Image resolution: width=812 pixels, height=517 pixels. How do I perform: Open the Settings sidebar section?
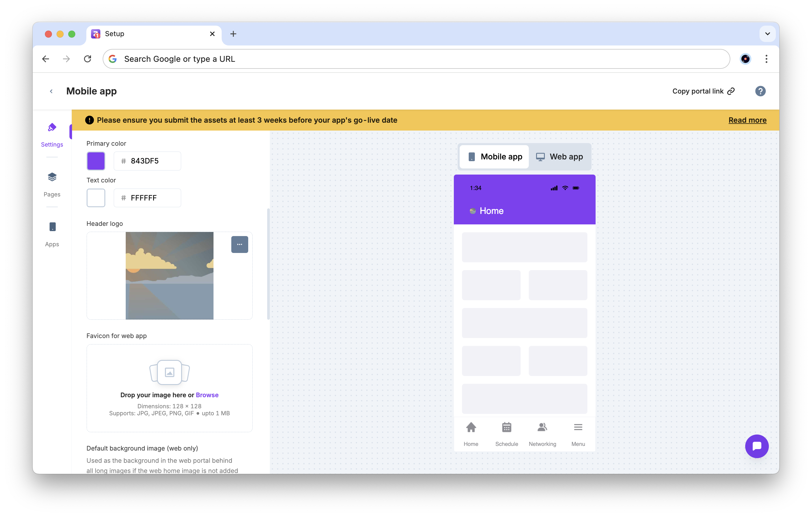pos(52,134)
